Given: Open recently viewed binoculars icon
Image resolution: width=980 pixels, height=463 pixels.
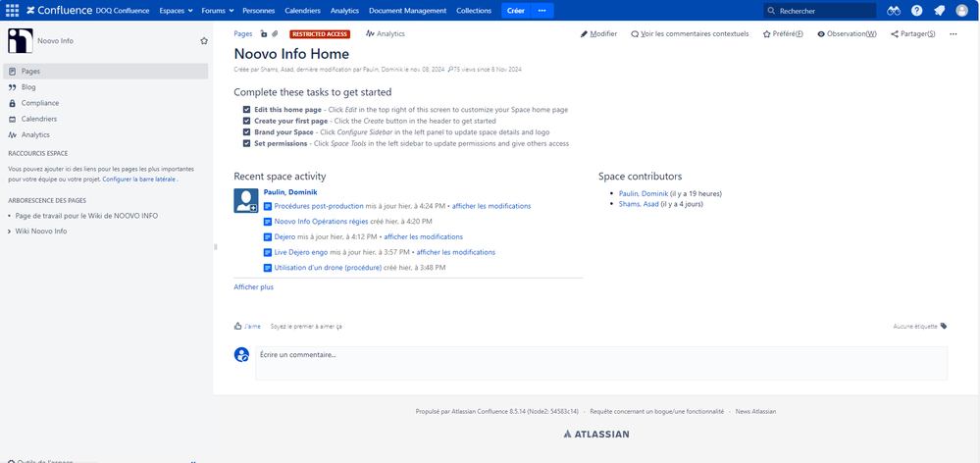Looking at the screenshot, I should click(x=894, y=11).
